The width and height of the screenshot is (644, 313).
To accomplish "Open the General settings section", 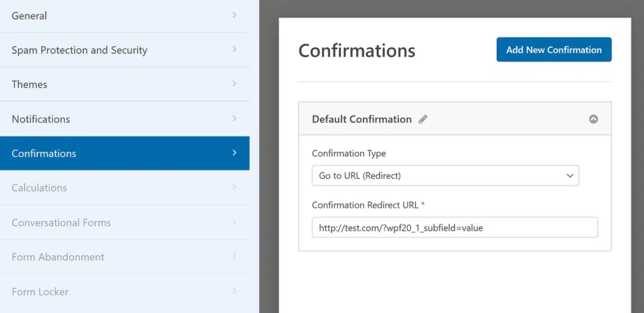I will [x=125, y=16].
